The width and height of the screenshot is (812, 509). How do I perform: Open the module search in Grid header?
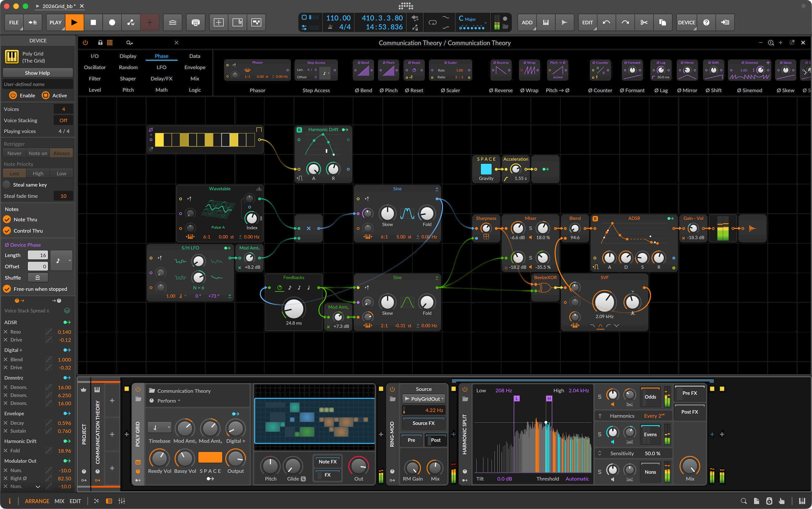tap(129, 43)
